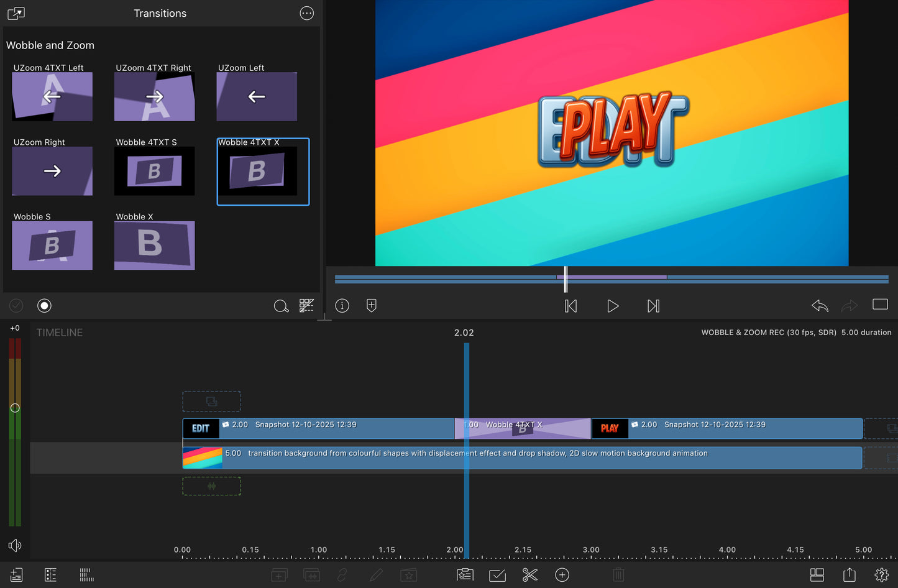Open the help question mark icon

click(881, 575)
